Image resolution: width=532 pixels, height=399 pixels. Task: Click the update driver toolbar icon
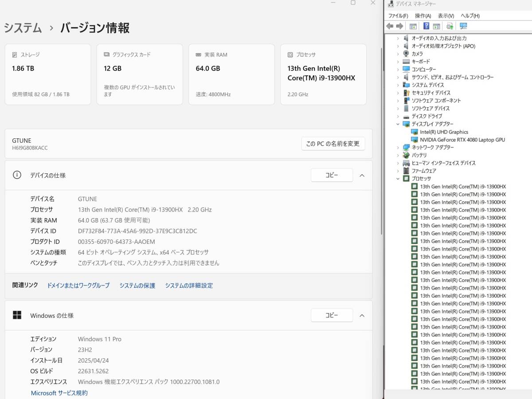450,26
